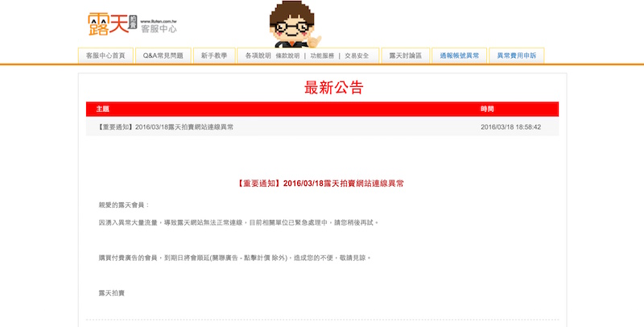Click the 主題 column header
Viewport: 644px width, 327px height.
tap(103, 110)
